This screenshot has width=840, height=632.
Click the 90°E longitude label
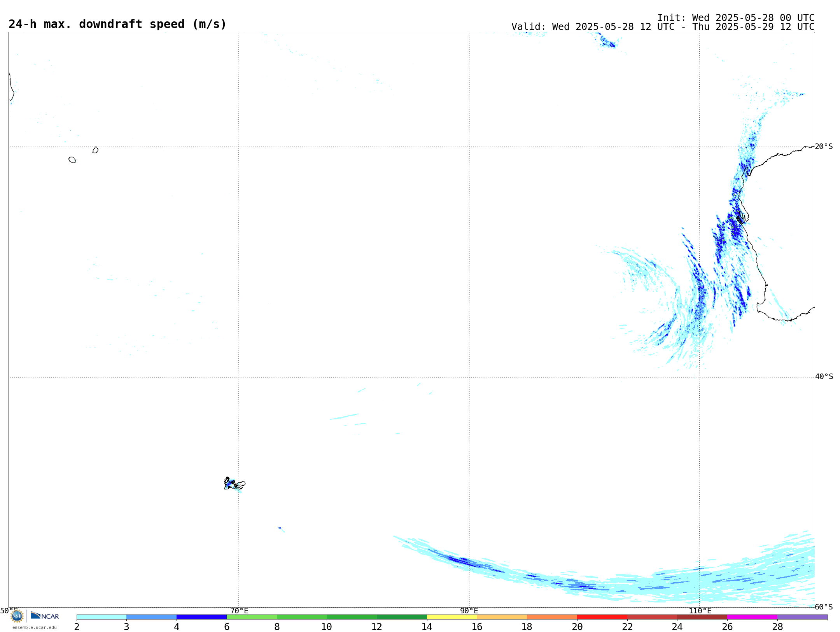469,611
